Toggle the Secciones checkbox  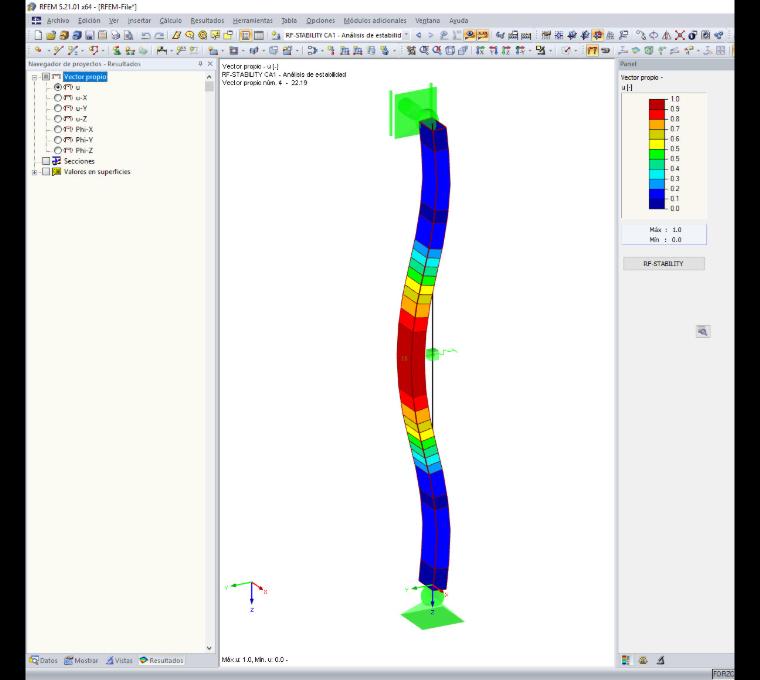46,161
